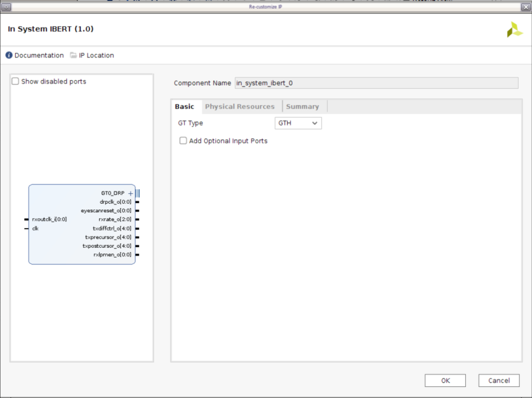Open the IP Location link
This screenshot has width=532, height=398.
[x=96, y=55]
